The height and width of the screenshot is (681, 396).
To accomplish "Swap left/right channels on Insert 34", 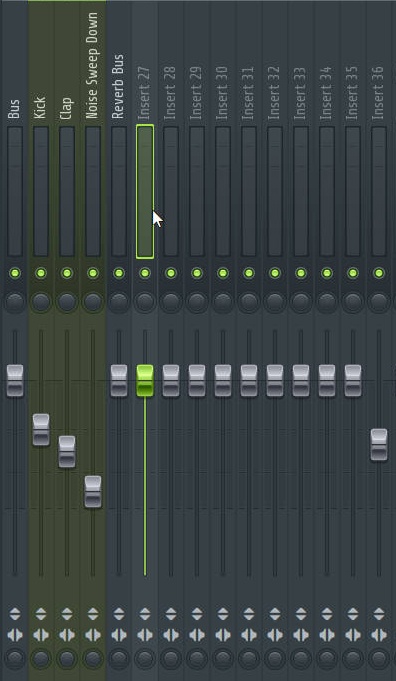I will click(327, 635).
